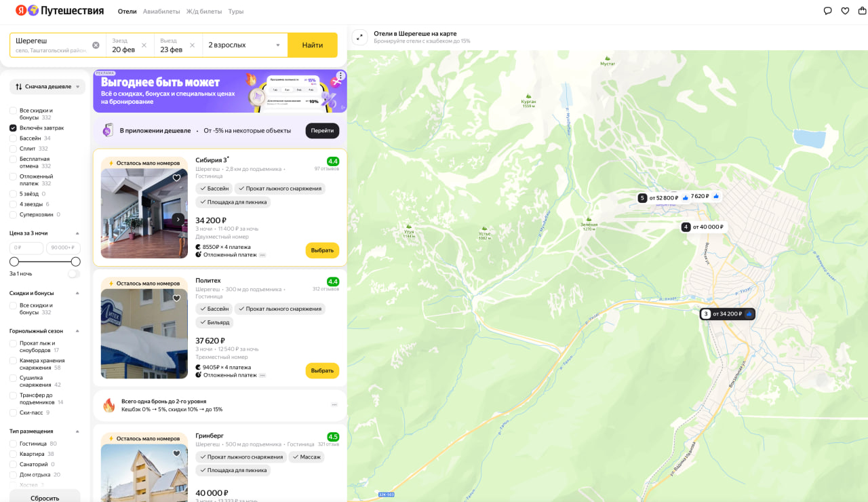Collapse the Горнолыжный сезон filter section
Screen dimensions: 868x502
(x=77, y=331)
